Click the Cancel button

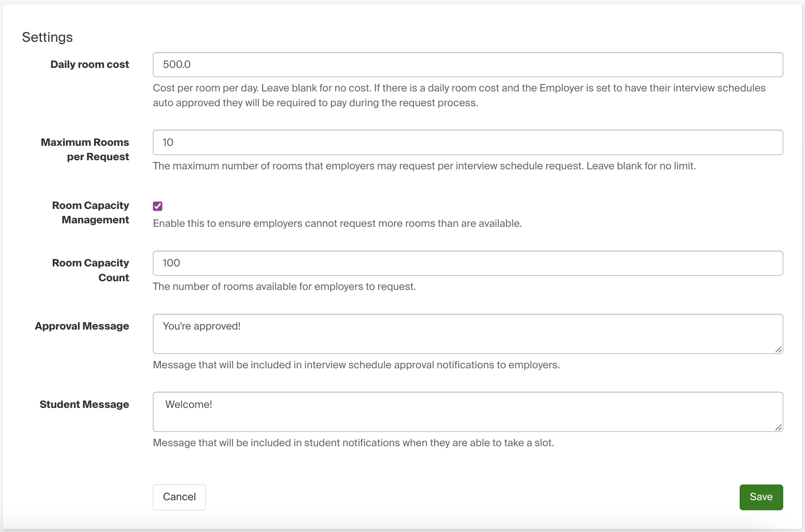point(179,497)
